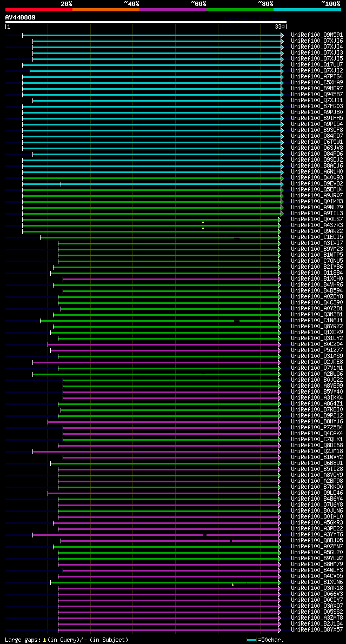Select the UniRef100_A9TIL3 label

tap(317, 214)
